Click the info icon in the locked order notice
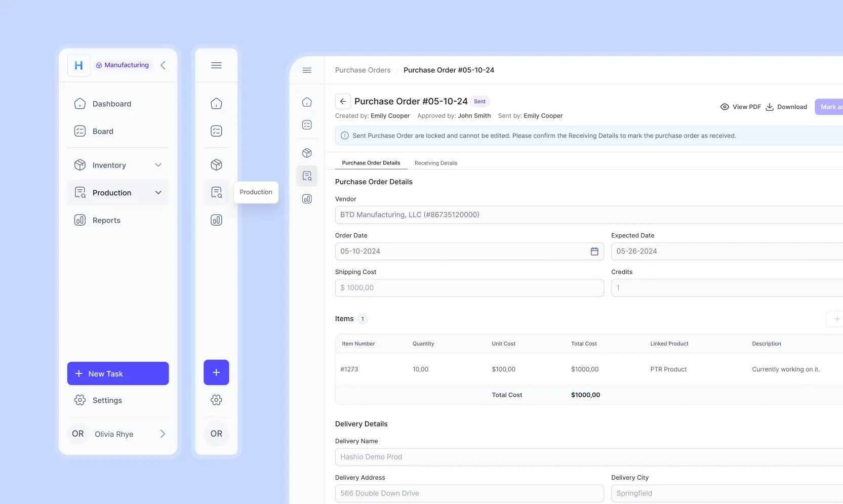 (x=345, y=136)
